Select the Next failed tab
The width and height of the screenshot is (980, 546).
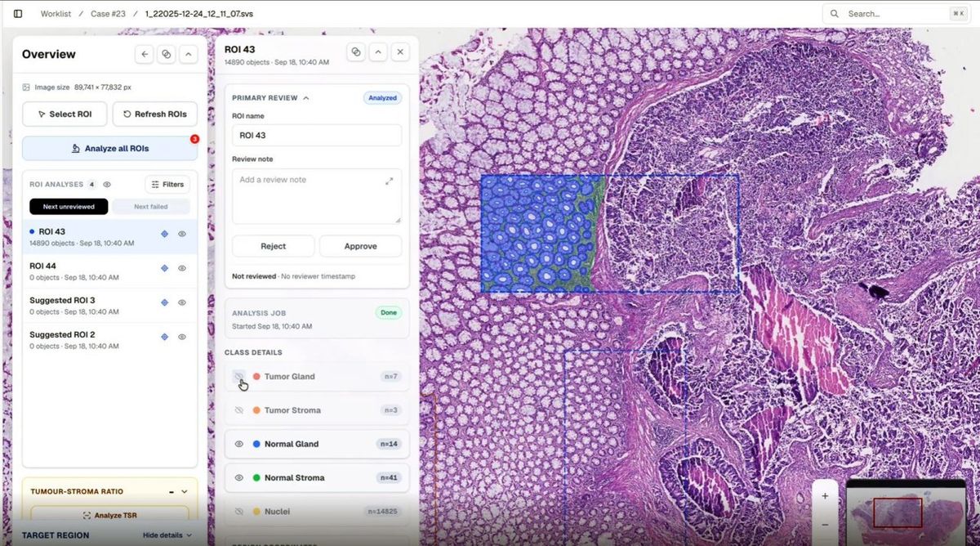(151, 207)
